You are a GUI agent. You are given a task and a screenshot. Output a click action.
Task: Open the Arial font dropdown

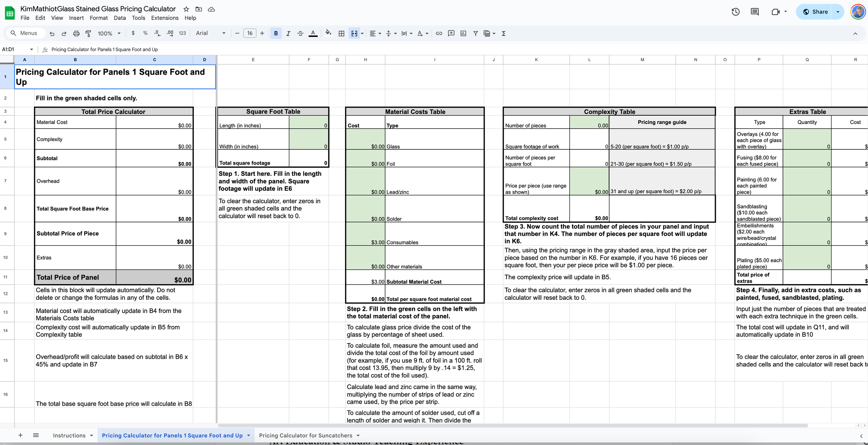click(x=210, y=33)
